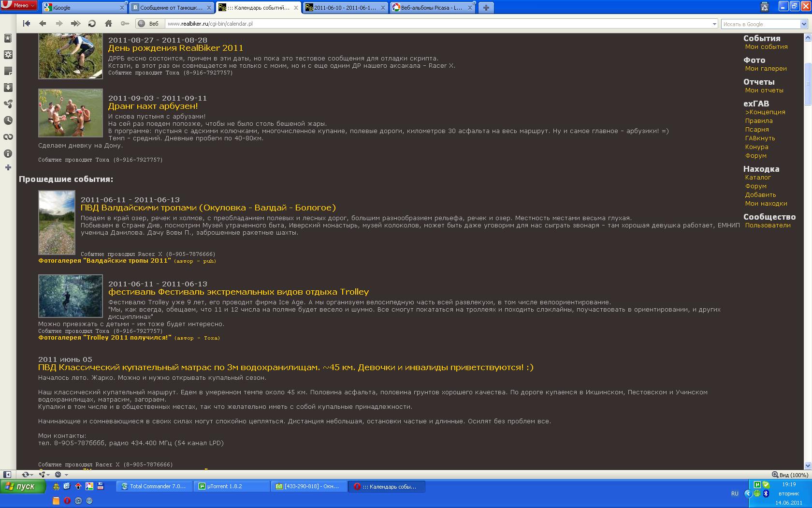This screenshot has width=812, height=508.
Task: Click the zoom level Вид (100%) control
Action: click(790, 475)
